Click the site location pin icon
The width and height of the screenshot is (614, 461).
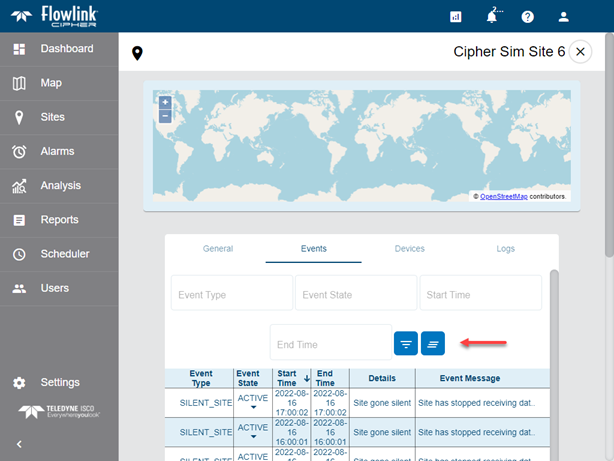[x=137, y=53]
